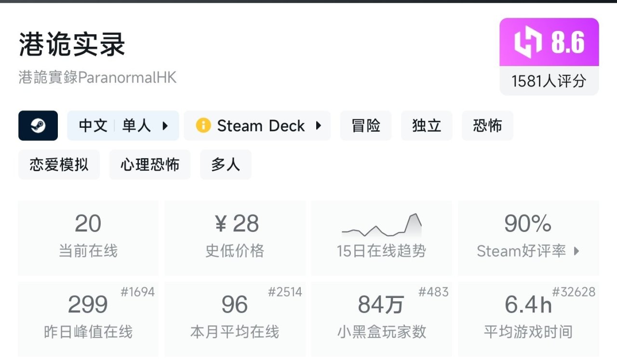The height and width of the screenshot is (364, 617).
Task: Choose the 心理恐怖 tag
Action: point(150,164)
